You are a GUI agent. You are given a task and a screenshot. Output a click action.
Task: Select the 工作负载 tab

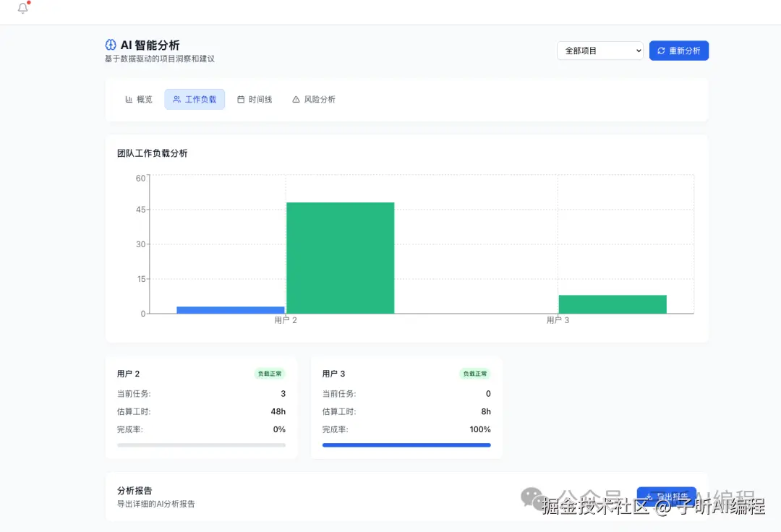coord(195,100)
